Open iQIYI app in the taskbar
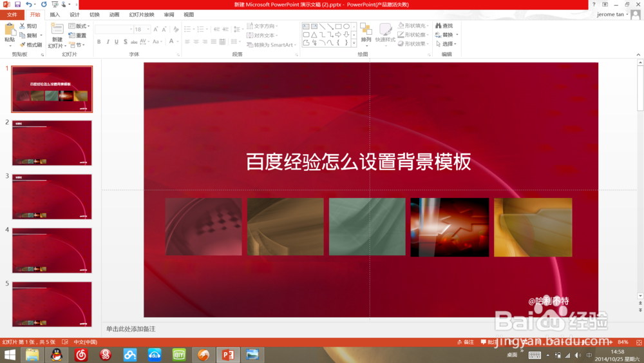The image size is (644, 363). click(178, 355)
